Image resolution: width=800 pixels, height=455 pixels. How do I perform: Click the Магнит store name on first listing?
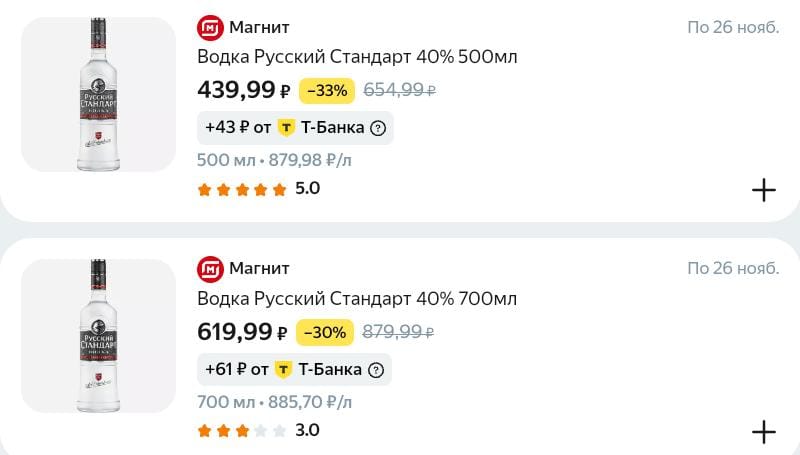[x=259, y=27]
